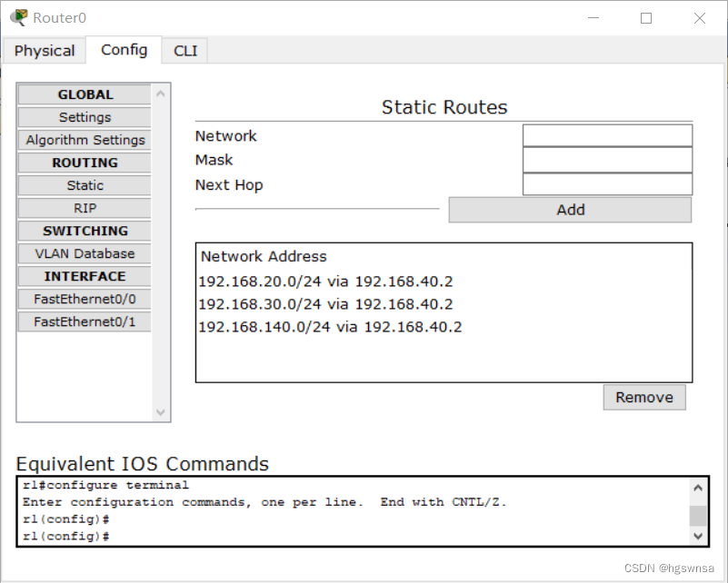Select Static routing option
The width and height of the screenshot is (728, 583).
pyautogui.click(x=85, y=185)
